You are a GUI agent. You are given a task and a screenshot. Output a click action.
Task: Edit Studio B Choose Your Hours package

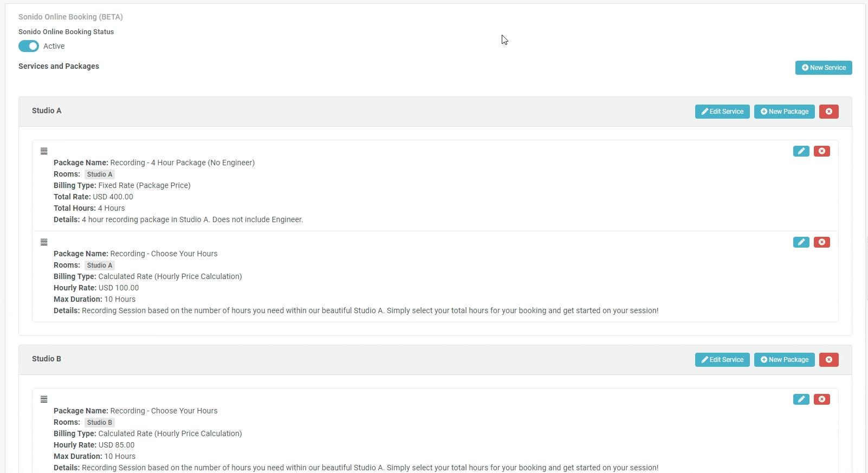pyautogui.click(x=801, y=399)
